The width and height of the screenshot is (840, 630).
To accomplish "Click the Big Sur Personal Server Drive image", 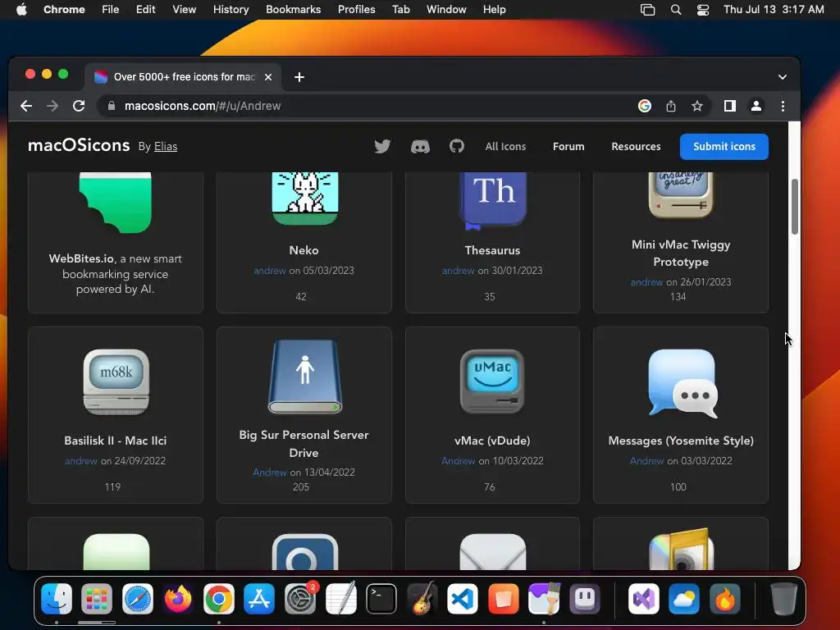I will 305,376.
